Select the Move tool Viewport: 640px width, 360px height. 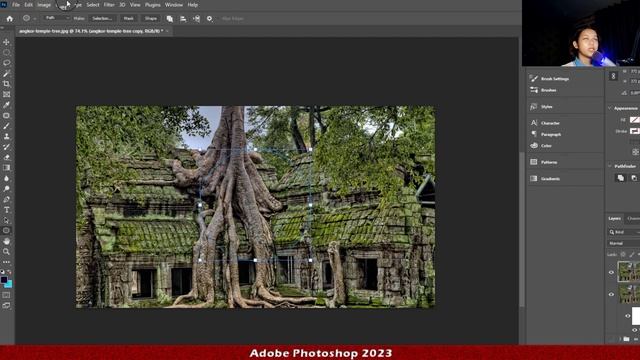click(x=6, y=42)
